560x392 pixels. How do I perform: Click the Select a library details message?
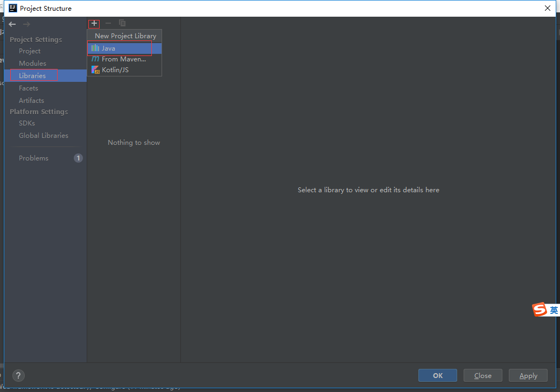368,190
